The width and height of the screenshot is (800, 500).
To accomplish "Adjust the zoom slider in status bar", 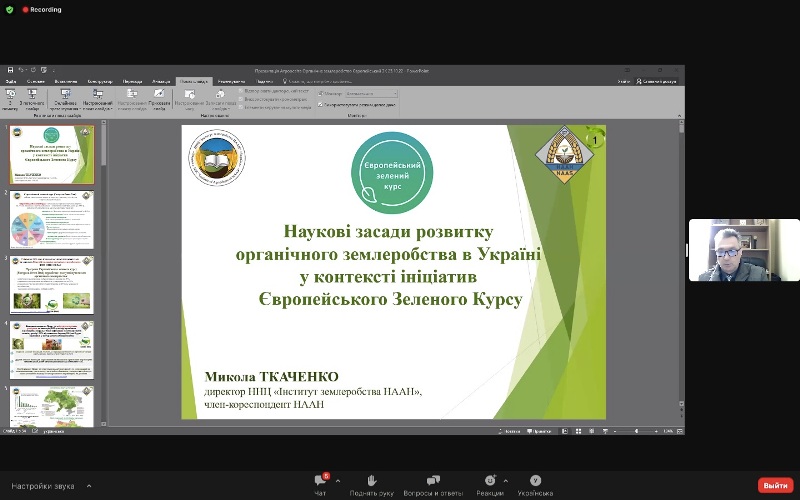I will [x=638, y=430].
